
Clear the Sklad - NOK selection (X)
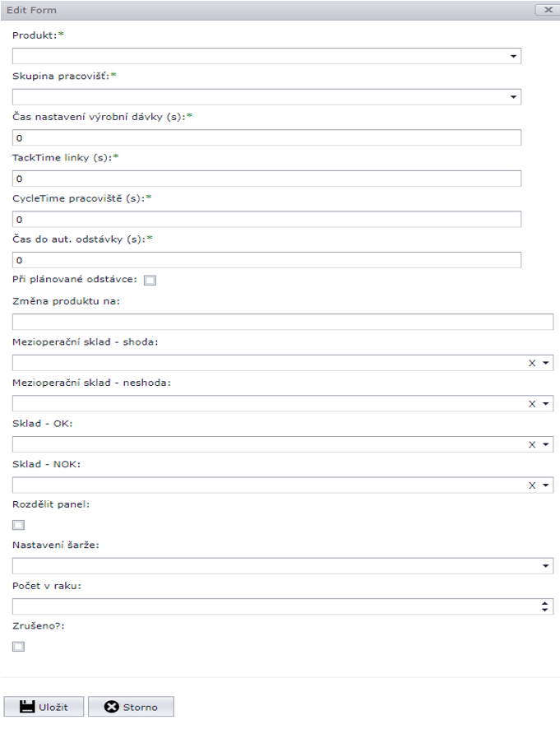pyautogui.click(x=531, y=485)
